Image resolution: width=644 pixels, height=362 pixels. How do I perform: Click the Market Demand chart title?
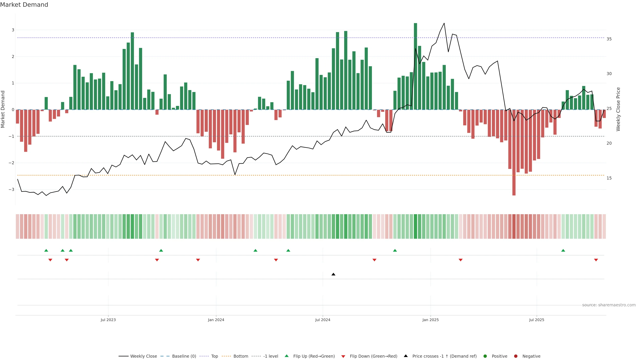coord(24,5)
